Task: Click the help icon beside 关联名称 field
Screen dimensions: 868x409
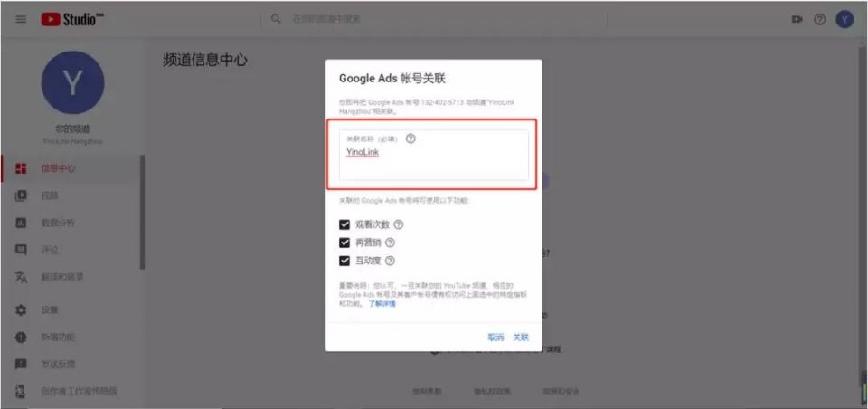Action: [x=410, y=138]
